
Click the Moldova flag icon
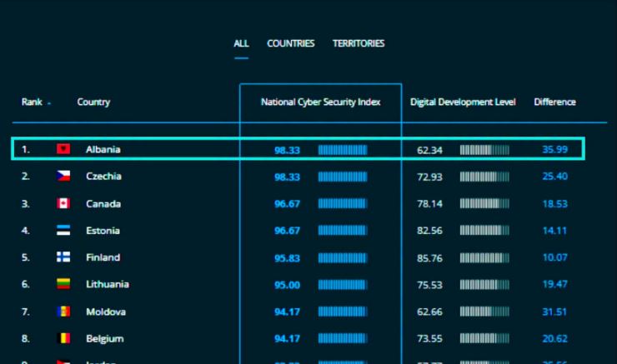tap(63, 312)
